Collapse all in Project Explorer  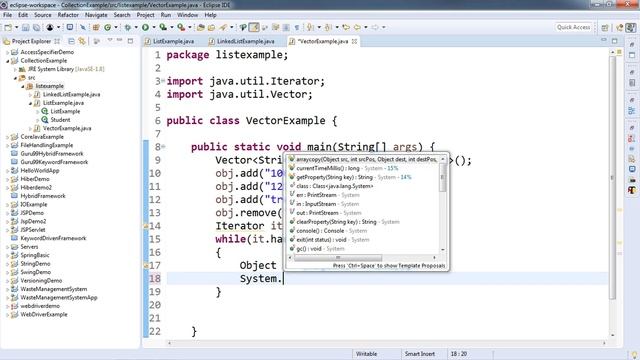coord(71,41)
